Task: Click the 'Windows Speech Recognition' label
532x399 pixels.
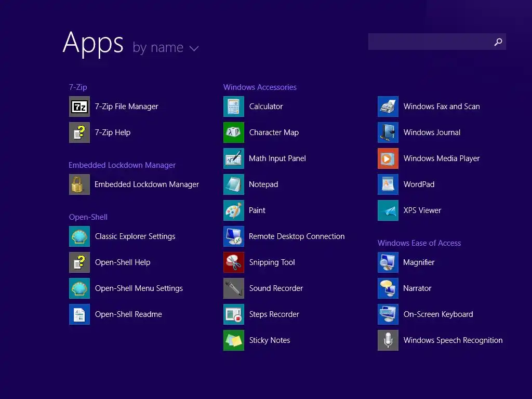Action: [453, 340]
